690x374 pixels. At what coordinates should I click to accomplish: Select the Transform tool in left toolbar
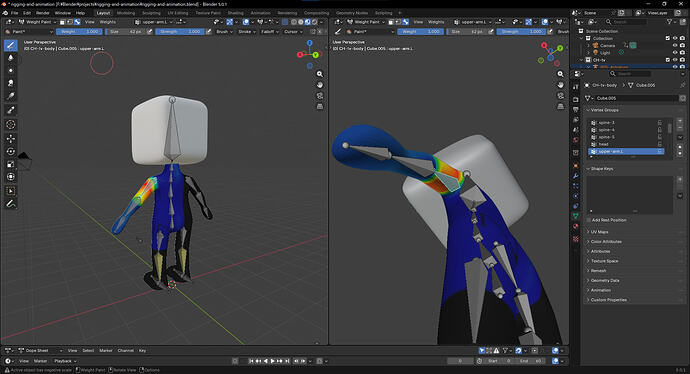point(11,176)
